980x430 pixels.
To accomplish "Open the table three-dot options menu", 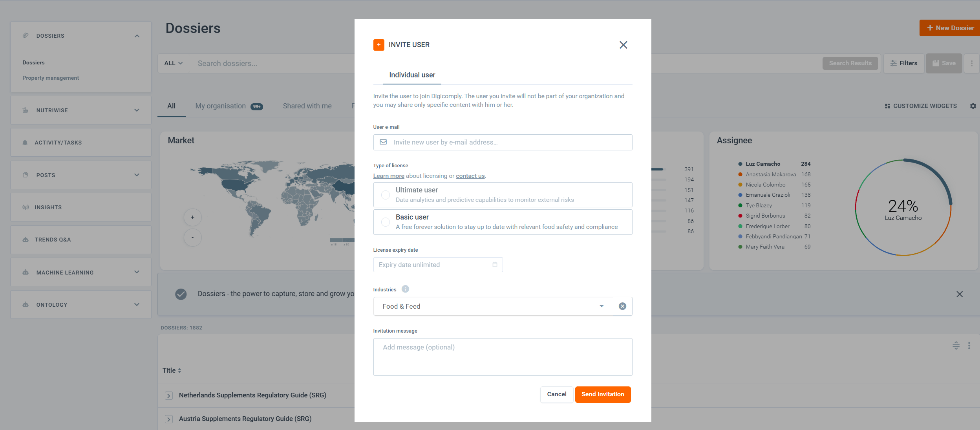I will (x=969, y=346).
